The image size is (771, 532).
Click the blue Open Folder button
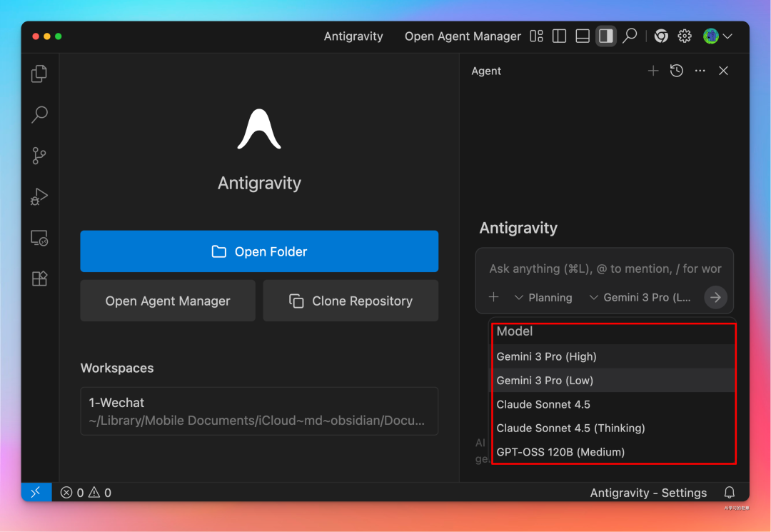pos(259,251)
